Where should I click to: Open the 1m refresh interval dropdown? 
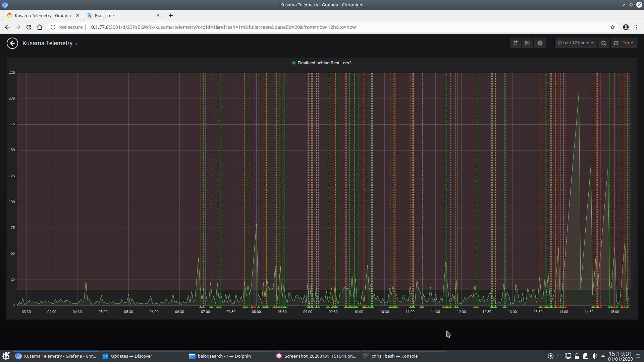(x=627, y=43)
